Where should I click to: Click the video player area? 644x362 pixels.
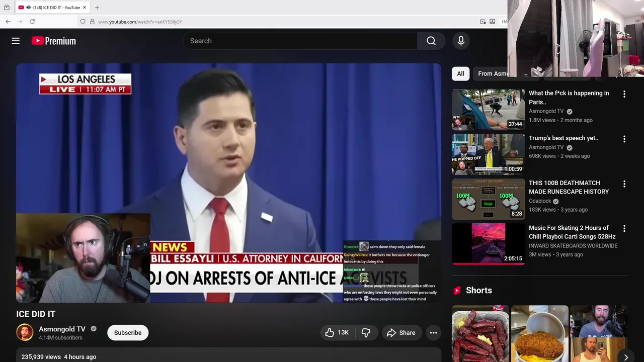[228, 183]
